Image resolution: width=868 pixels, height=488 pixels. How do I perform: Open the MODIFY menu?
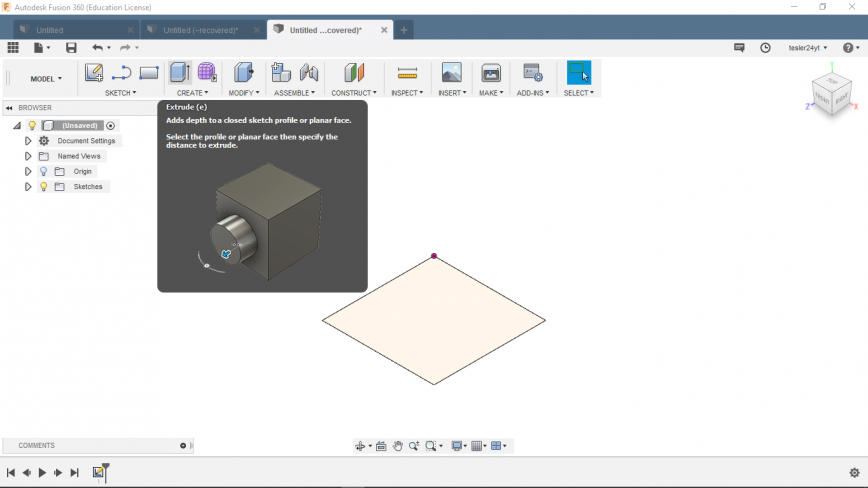(244, 93)
